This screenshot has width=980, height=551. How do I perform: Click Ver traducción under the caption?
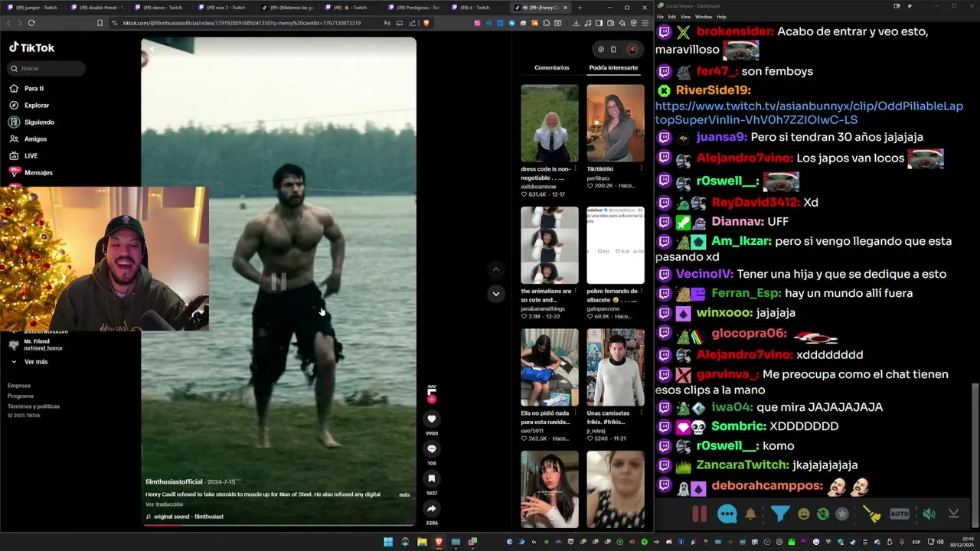[x=164, y=504]
